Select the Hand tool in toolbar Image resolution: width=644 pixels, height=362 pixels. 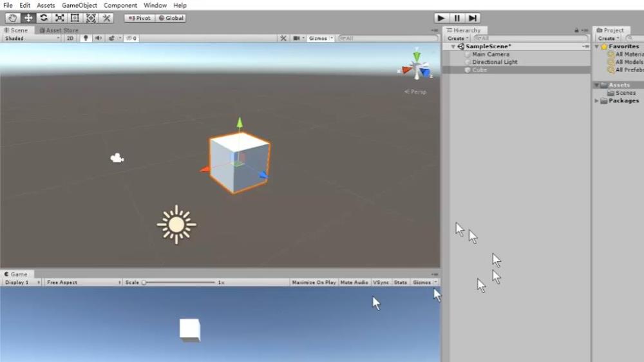13,18
